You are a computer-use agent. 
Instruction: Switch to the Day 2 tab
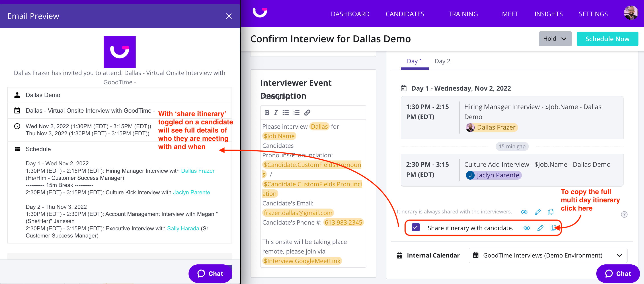tap(442, 61)
